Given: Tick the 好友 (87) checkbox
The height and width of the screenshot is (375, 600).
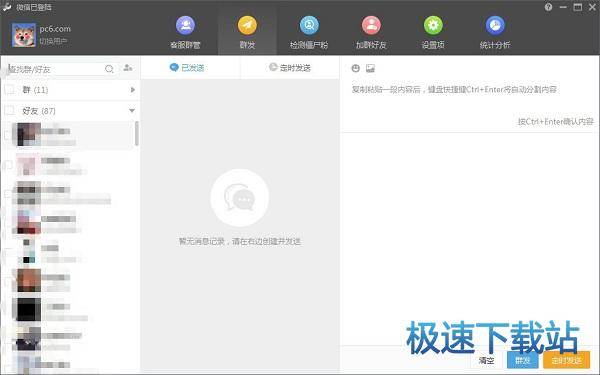Looking at the screenshot, I should [x=9, y=111].
